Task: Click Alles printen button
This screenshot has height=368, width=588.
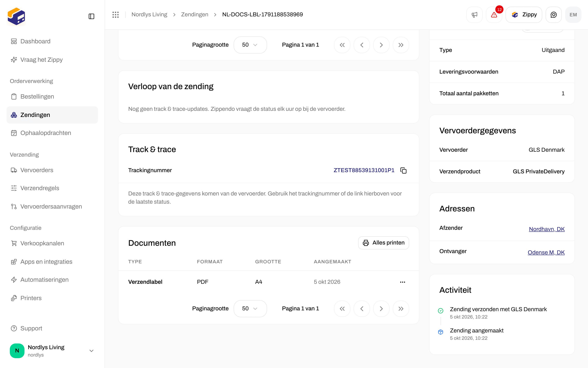Action: (x=383, y=243)
